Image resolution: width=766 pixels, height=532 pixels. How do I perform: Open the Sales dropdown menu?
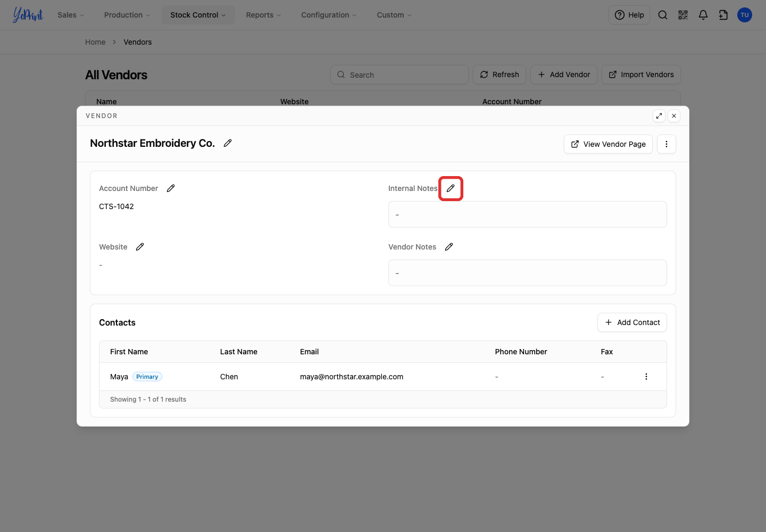[x=71, y=15]
